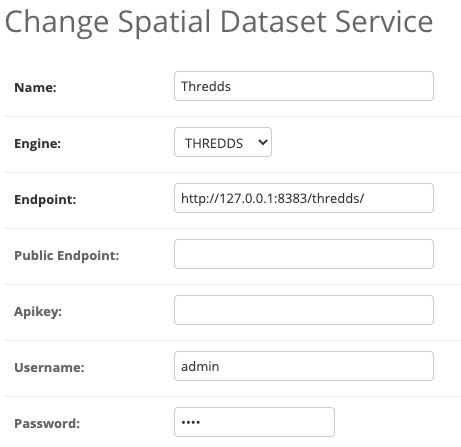Select the THREDDS value in Engine combo

click(214, 143)
